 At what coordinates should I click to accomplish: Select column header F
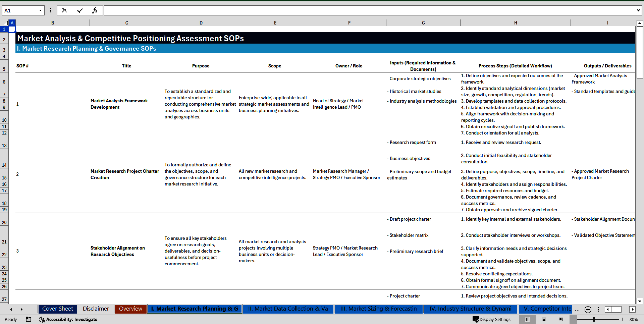pos(349,22)
